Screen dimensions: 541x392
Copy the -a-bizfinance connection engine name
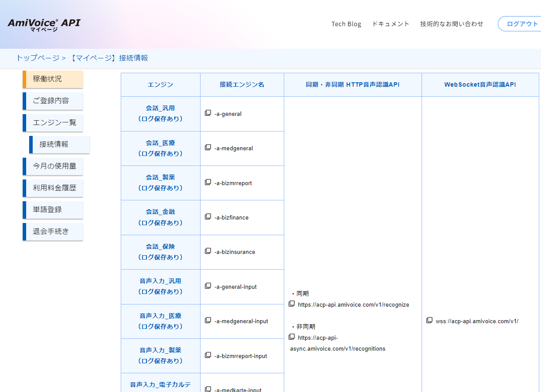point(208,216)
